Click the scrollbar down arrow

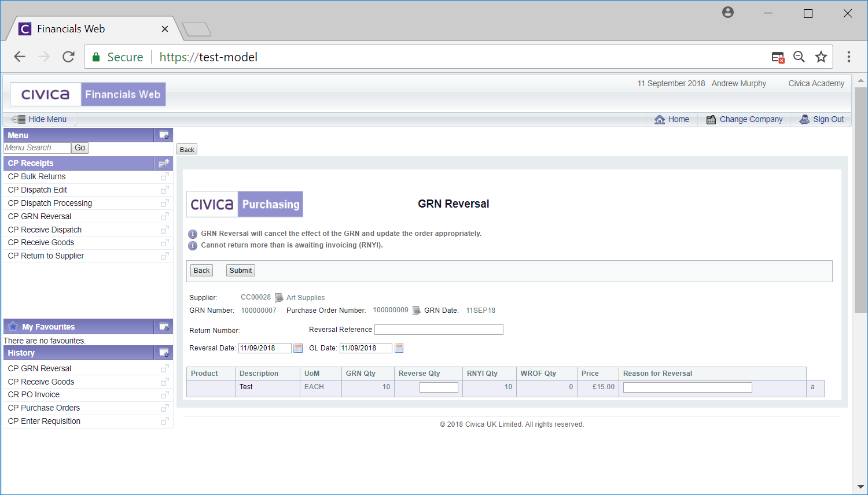tap(860, 487)
